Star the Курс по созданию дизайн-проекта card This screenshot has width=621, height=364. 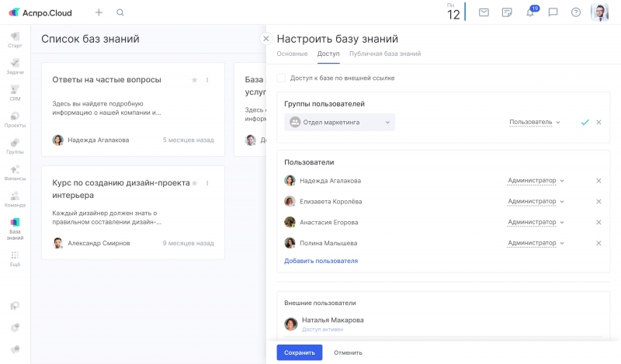pyautogui.click(x=194, y=183)
